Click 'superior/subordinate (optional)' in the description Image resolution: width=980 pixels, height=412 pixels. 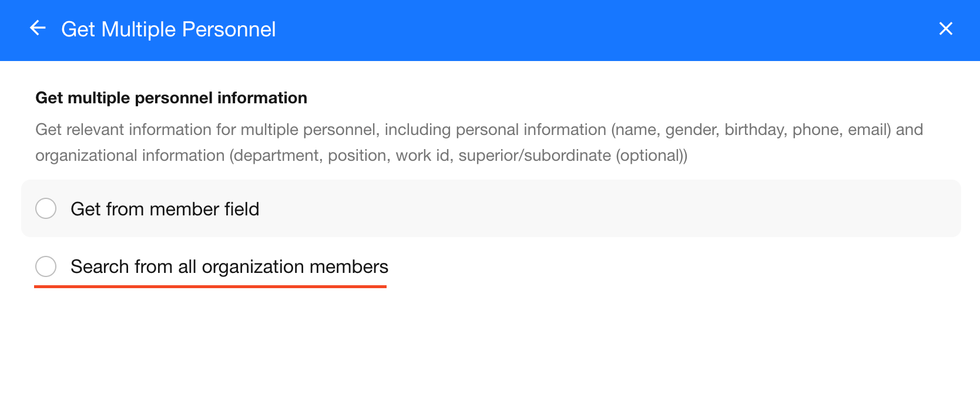(x=572, y=155)
